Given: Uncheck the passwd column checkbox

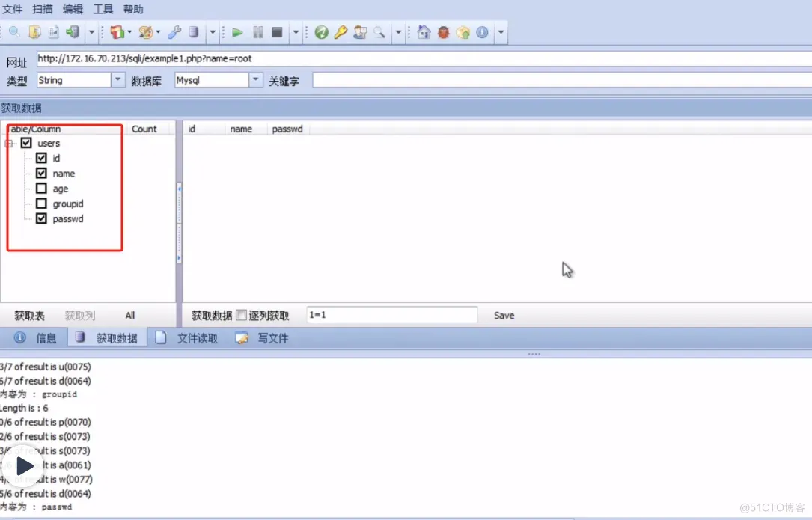Looking at the screenshot, I should pyautogui.click(x=41, y=218).
